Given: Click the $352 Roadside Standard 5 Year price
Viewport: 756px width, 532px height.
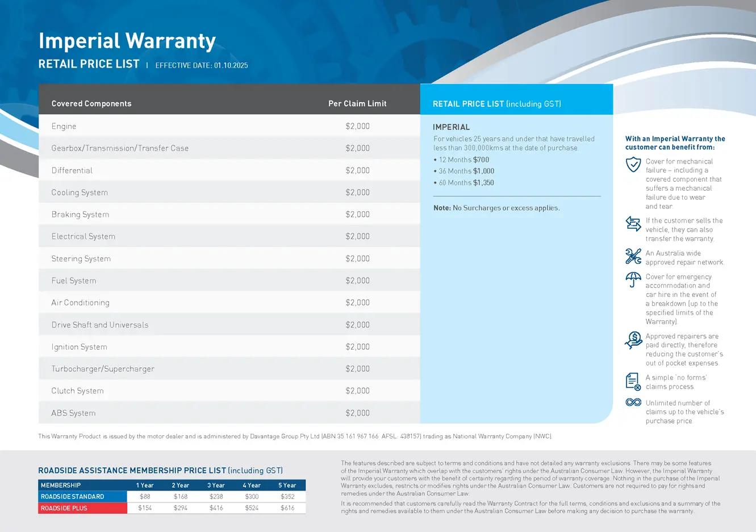Looking at the screenshot, I should pos(287,497).
